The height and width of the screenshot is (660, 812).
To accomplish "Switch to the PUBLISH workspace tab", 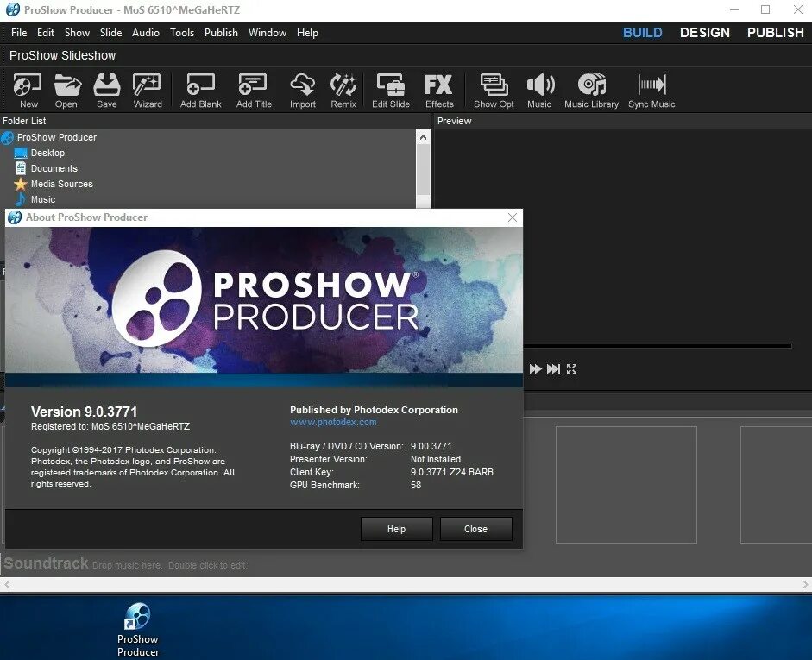I will (775, 33).
